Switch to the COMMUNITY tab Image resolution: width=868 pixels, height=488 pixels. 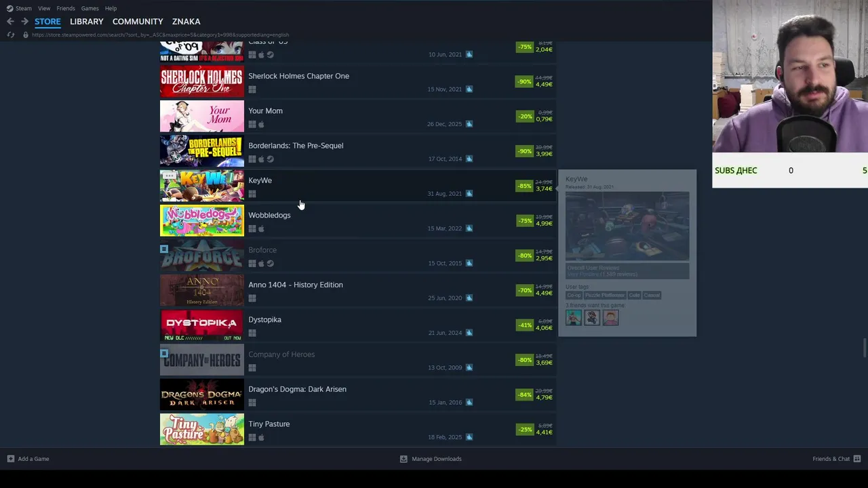[138, 22]
